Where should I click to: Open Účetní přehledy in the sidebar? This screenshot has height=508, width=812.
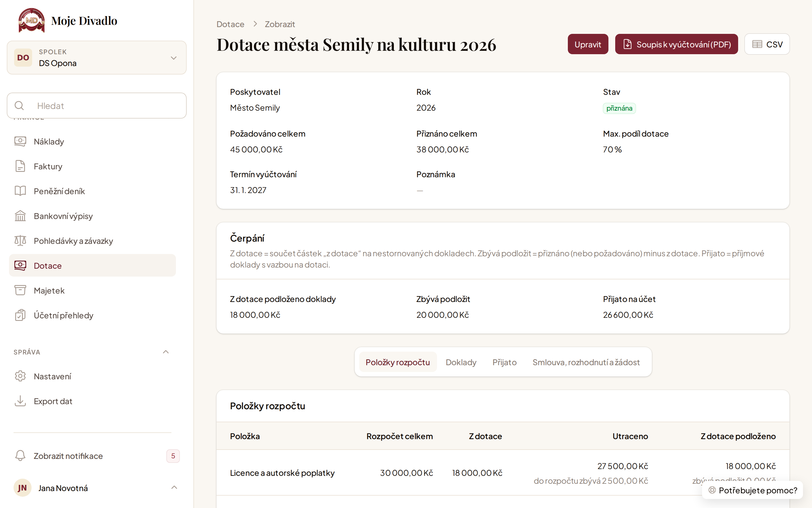click(92, 316)
